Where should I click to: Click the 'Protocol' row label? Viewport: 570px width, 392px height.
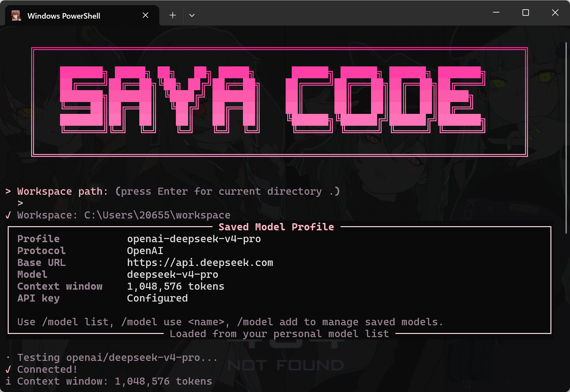coord(41,251)
